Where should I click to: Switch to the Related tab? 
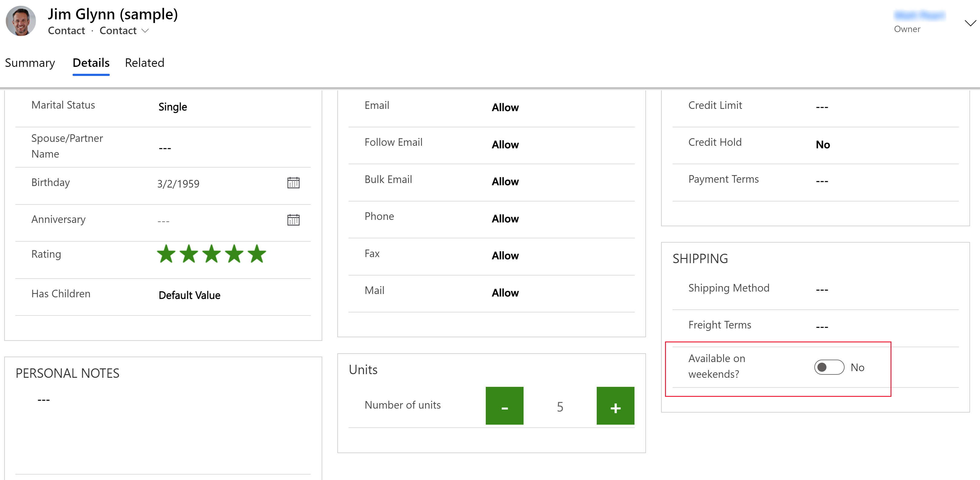pos(144,63)
